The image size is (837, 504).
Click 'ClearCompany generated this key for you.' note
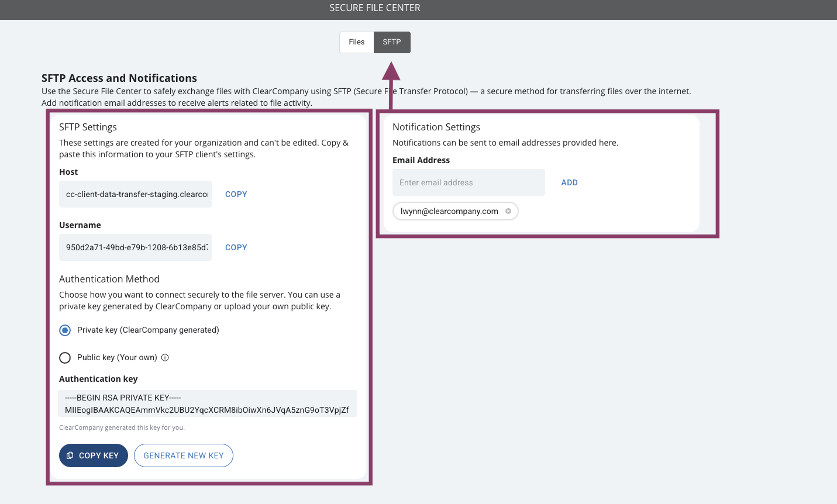coord(122,427)
